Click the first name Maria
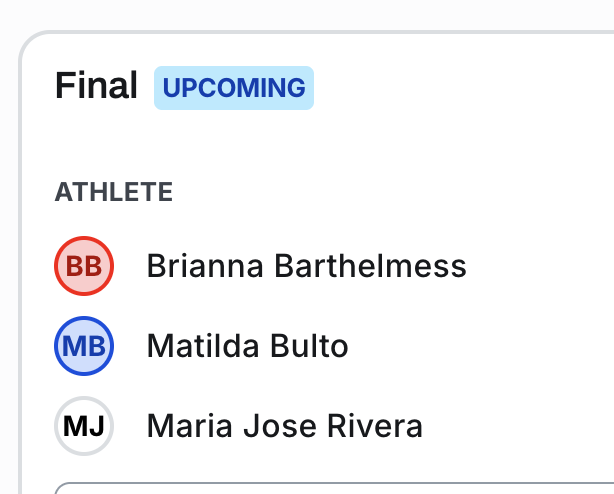This screenshot has height=494, width=614. point(188,426)
